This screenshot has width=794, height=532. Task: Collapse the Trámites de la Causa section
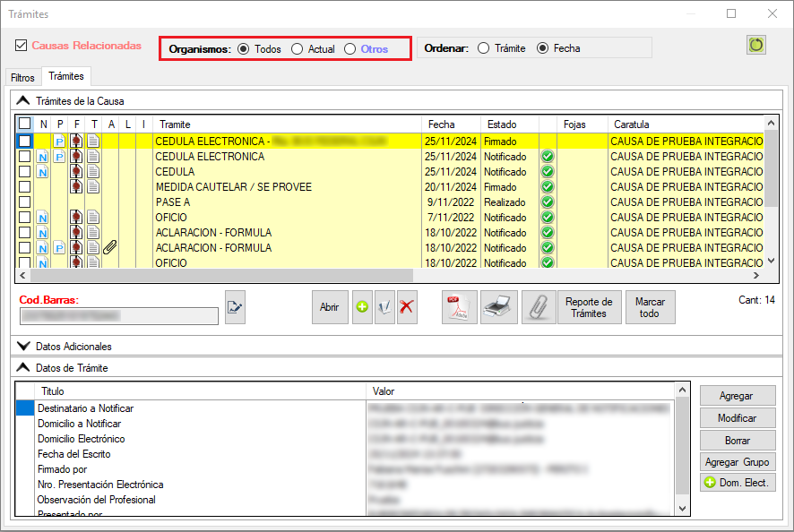pyautogui.click(x=23, y=101)
